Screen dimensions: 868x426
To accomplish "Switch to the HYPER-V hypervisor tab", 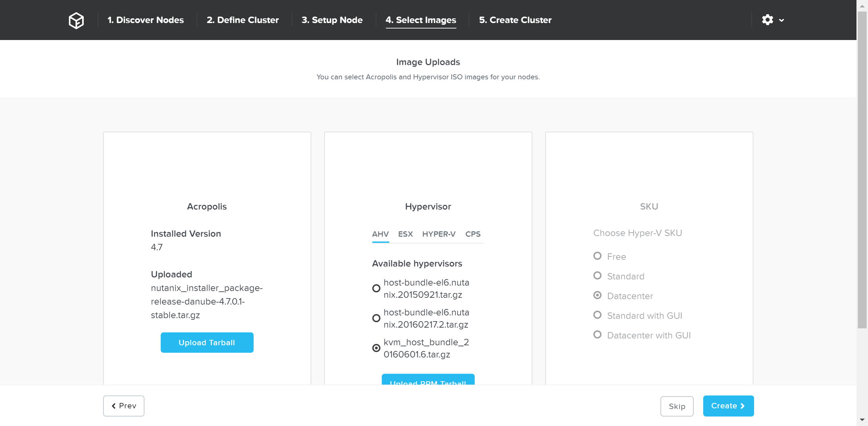I will coord(439,234).
